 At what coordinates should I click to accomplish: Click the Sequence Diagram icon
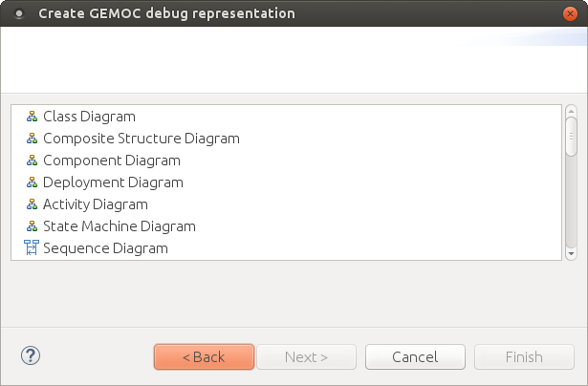pos(32,248)
